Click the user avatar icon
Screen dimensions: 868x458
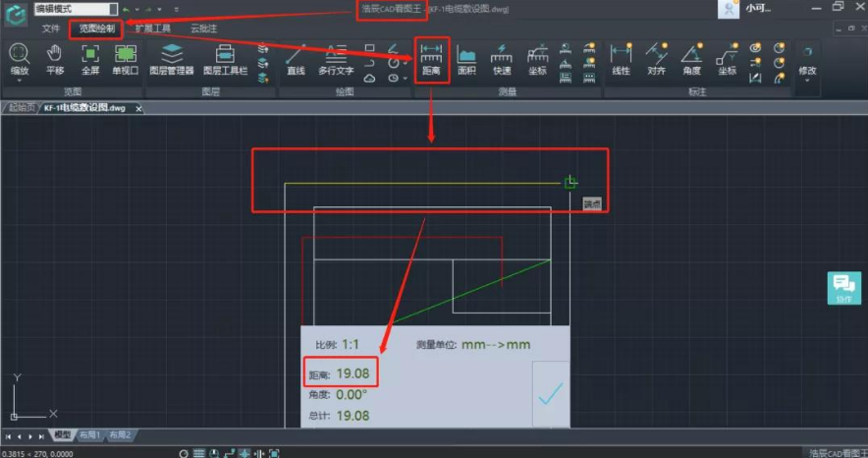(728, 9)
